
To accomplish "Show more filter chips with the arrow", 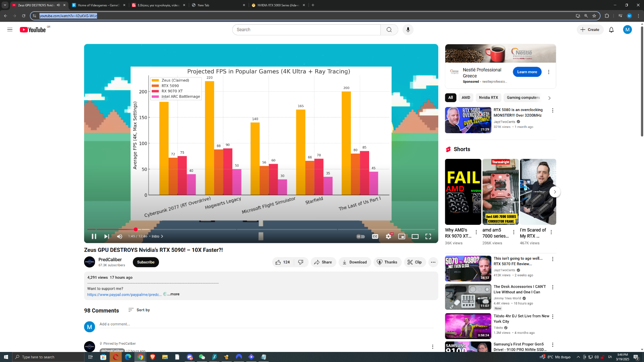I will (549, 98).
